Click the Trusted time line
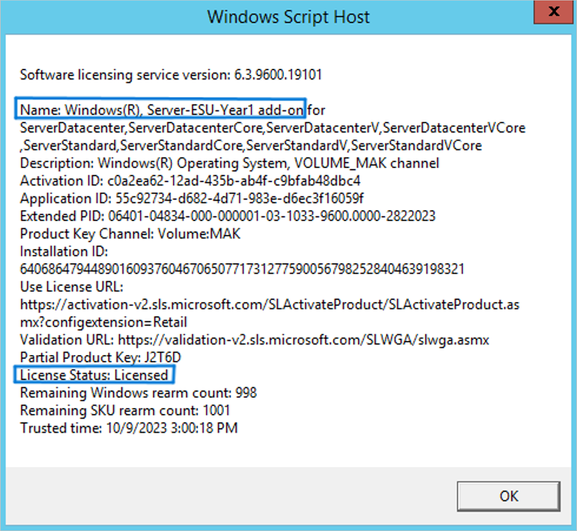The width and height of the screenshot is (577, 531). click(129, 428)
